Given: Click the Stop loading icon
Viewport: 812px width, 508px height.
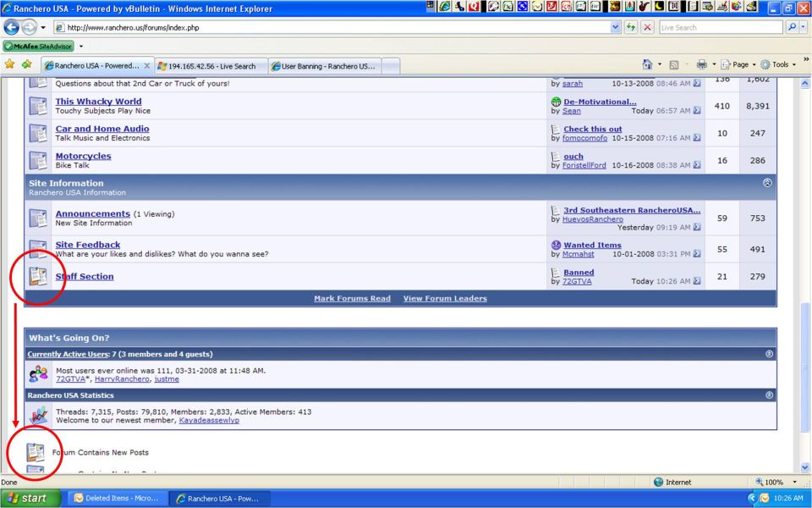Looking at the screenshot, I should [647, 27].
